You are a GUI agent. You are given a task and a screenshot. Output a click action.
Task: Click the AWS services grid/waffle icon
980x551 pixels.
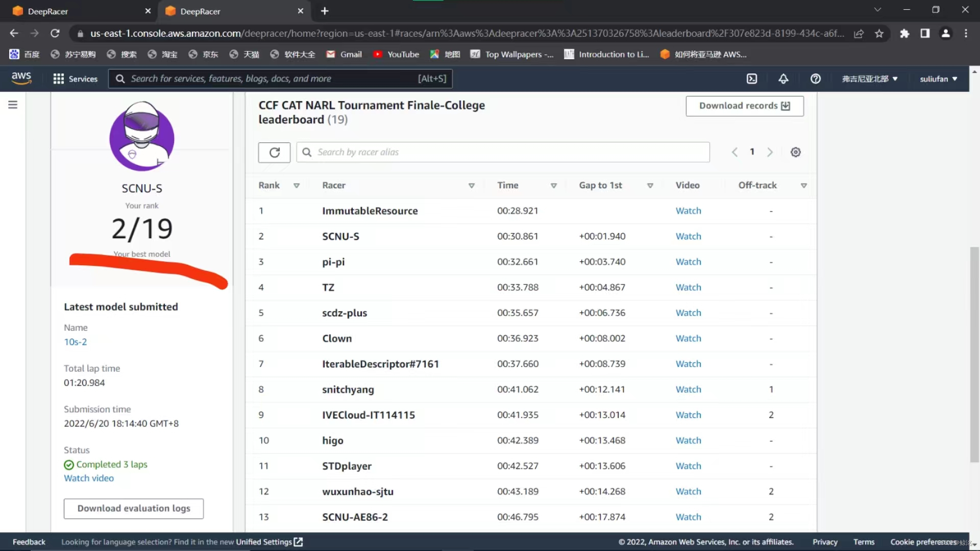(59, 79)
